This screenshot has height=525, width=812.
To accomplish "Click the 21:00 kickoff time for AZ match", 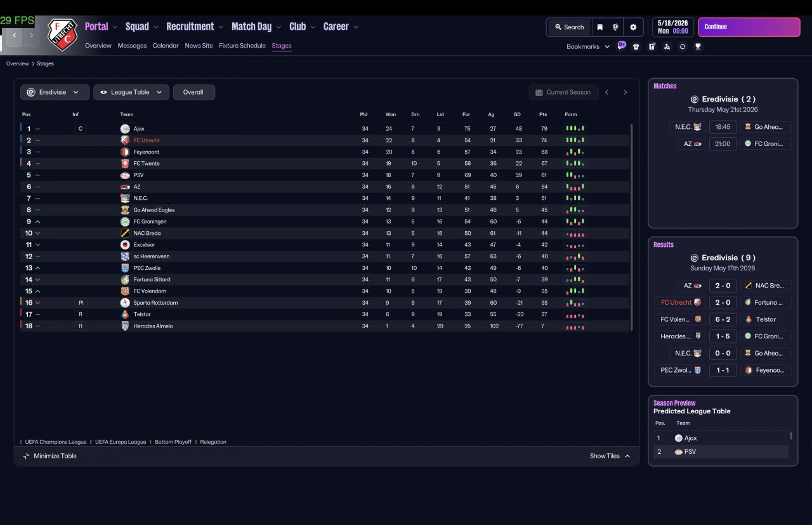I will coord(723,144).
